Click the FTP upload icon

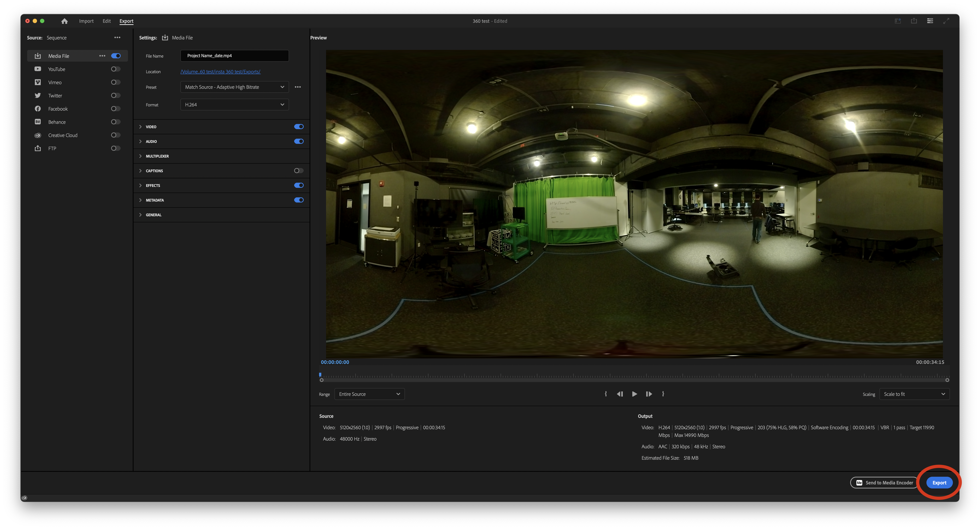point(38,148)
